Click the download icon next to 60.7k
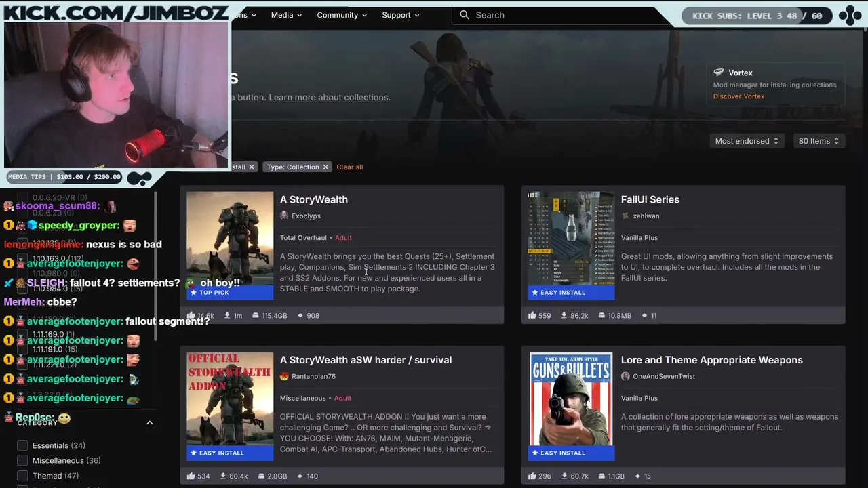The image size is (868, 488). coord(564,476)
